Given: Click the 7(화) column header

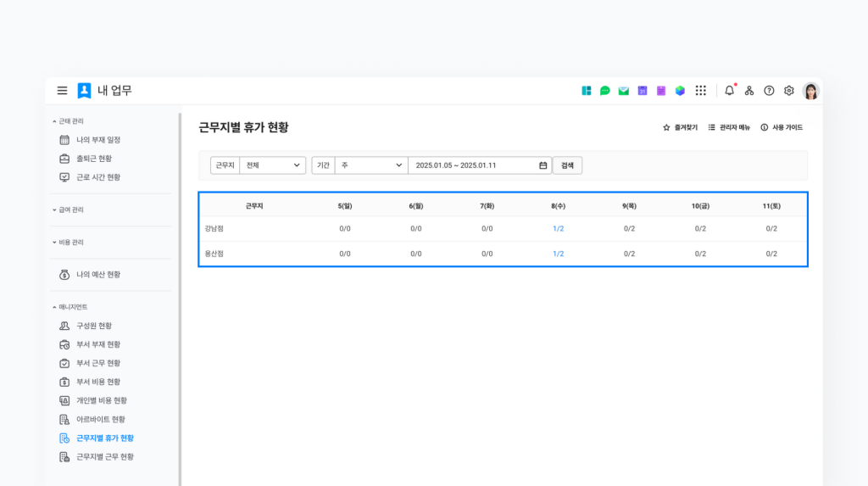Looking at the screenshot, I should 487,206.
